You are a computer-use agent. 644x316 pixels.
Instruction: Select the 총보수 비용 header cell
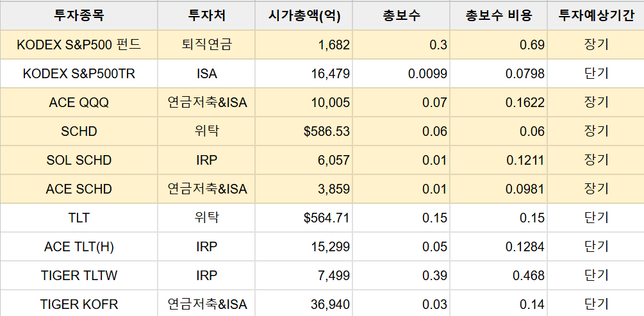click(x=498, y=15)
